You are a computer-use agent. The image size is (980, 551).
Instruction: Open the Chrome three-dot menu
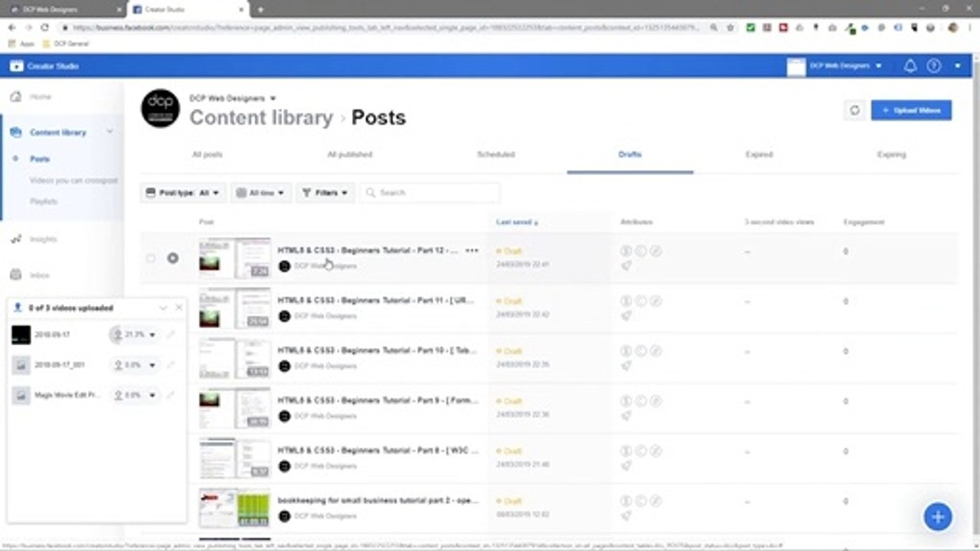point(969,28)
